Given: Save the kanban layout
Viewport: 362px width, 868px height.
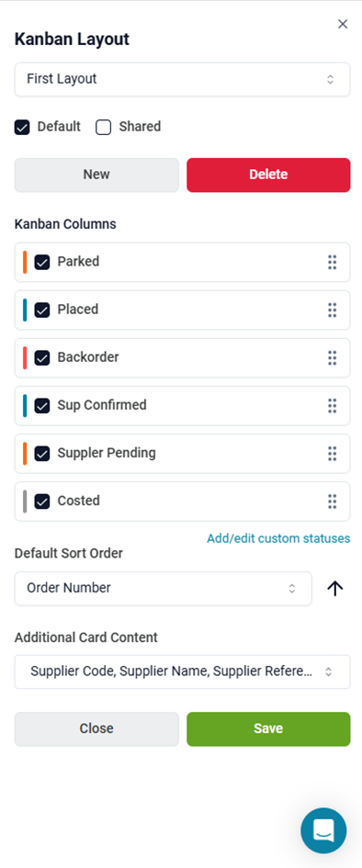Looking at the screenshot, I should click(x=268, y=729).
